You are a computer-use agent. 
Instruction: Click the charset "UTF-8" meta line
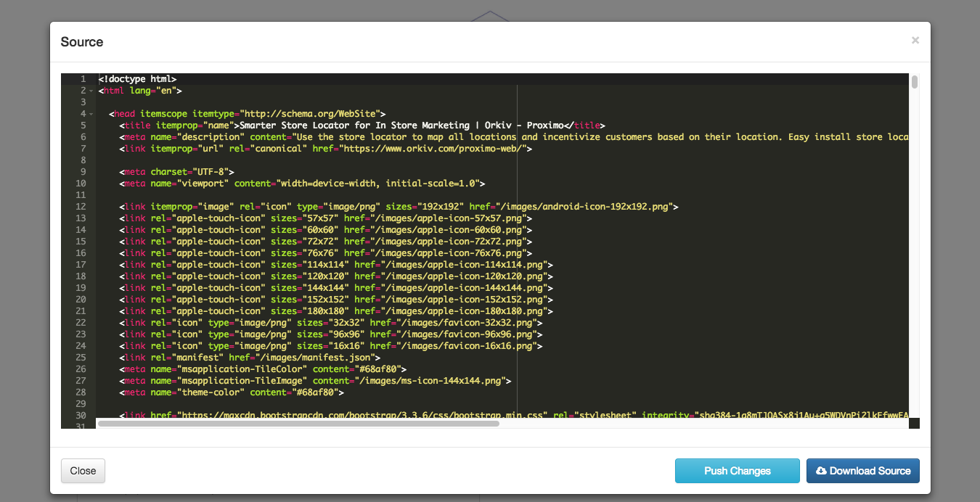pyautogui.click(x=176, y=172)
